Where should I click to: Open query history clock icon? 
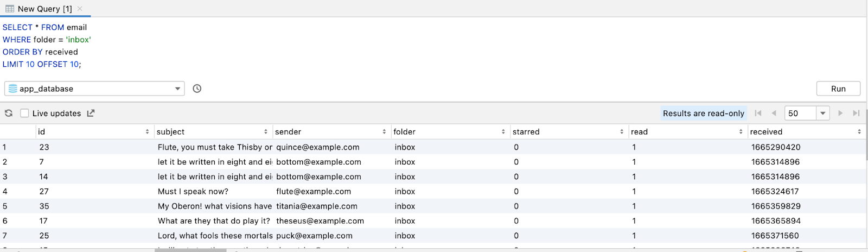coord(197,89)
